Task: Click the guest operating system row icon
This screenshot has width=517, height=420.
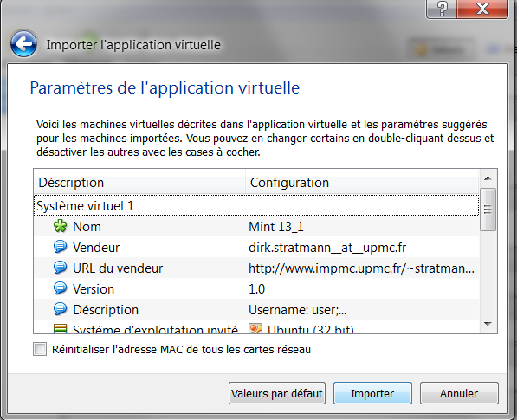Action: pos(60,329)
